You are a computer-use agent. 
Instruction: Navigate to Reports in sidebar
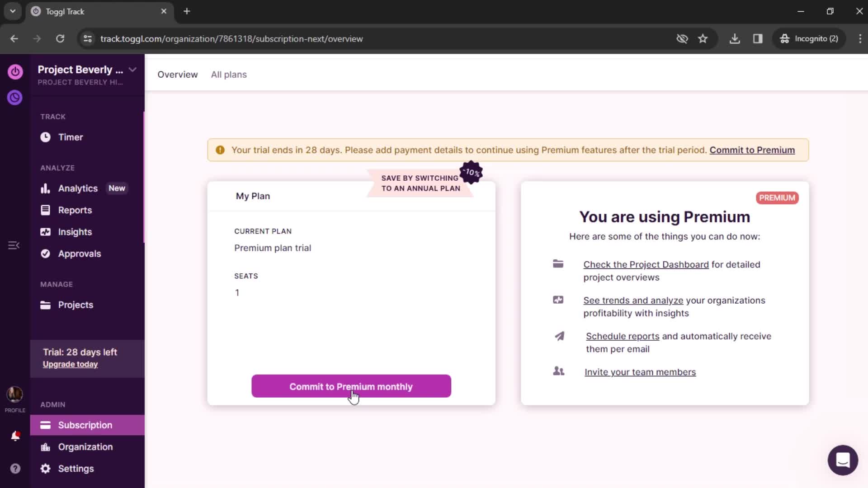tap(75, 210)
